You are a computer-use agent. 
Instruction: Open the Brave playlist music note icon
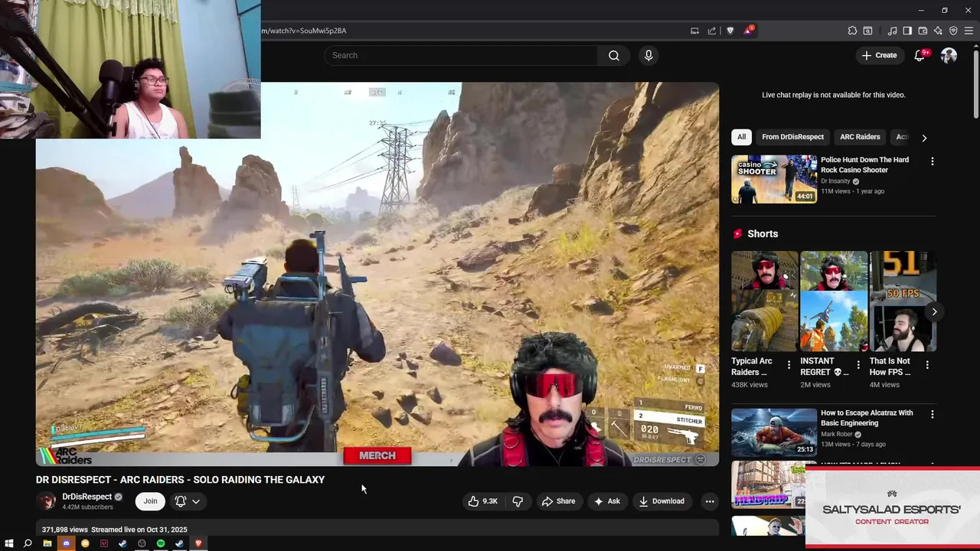892,31
